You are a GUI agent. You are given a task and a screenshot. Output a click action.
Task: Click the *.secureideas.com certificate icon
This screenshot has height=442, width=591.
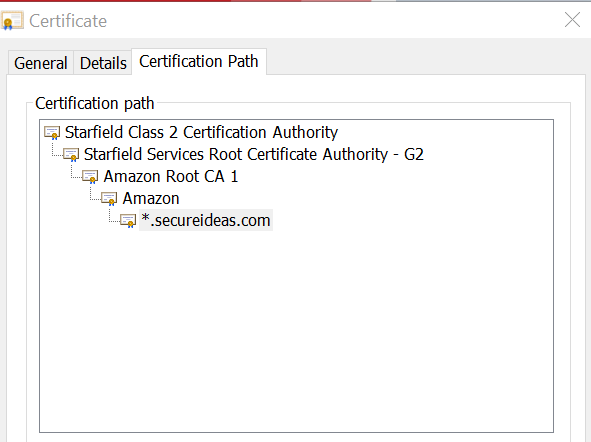[128, 220]
